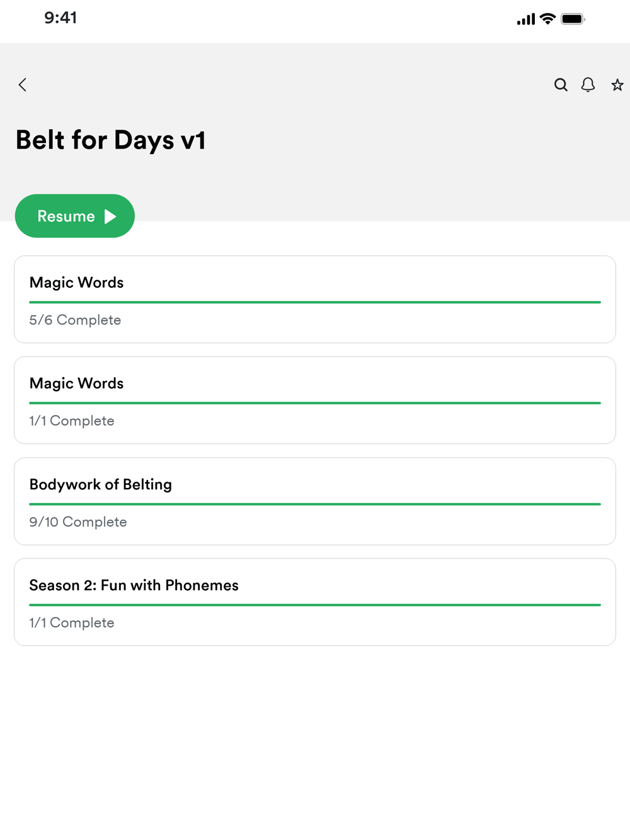
Task: Tap the cellular signal bars icon
Action: coord(525,20)
